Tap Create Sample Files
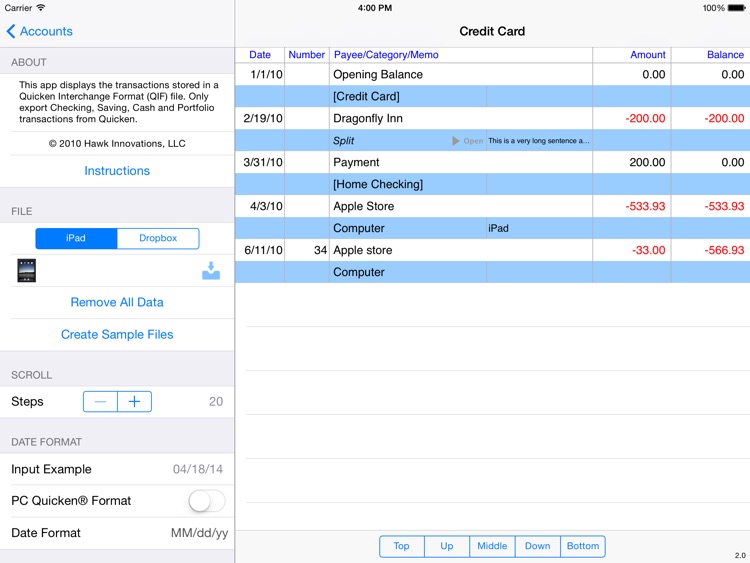 (117, 334)
